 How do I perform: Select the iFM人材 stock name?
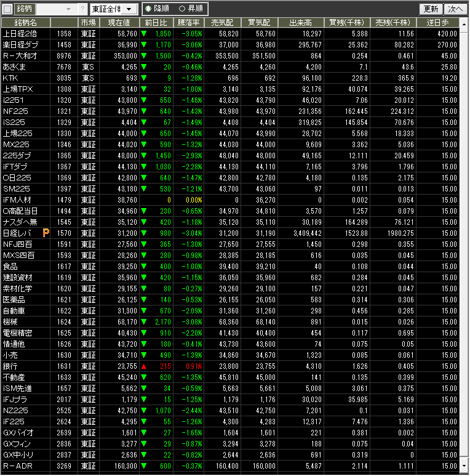click(x=17, y=200)
